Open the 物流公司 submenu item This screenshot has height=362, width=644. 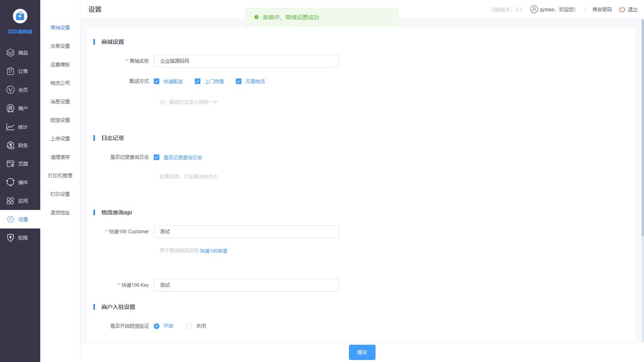coord(60,83)
